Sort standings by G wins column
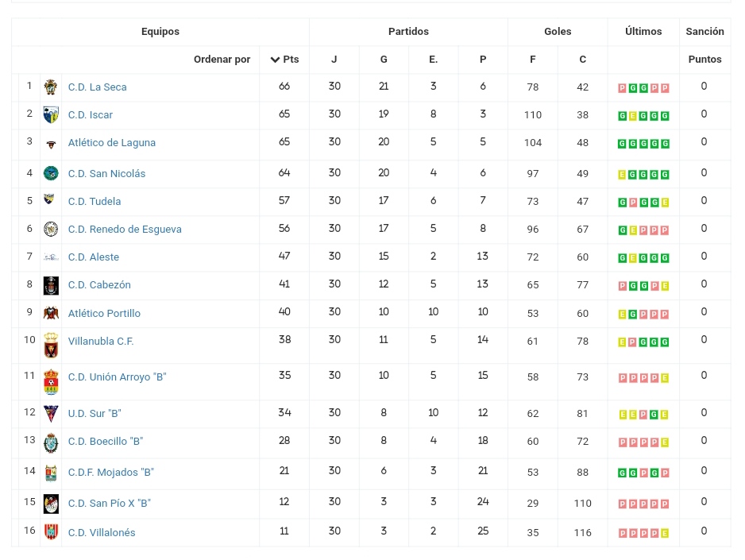Screen dimensions: 745x560 click(x=384, y=60)
